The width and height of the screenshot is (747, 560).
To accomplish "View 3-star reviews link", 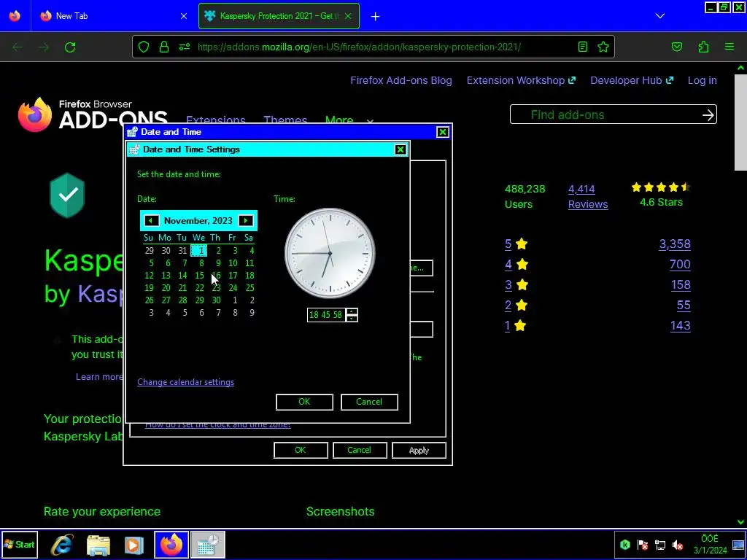I will tap(516, 285).
